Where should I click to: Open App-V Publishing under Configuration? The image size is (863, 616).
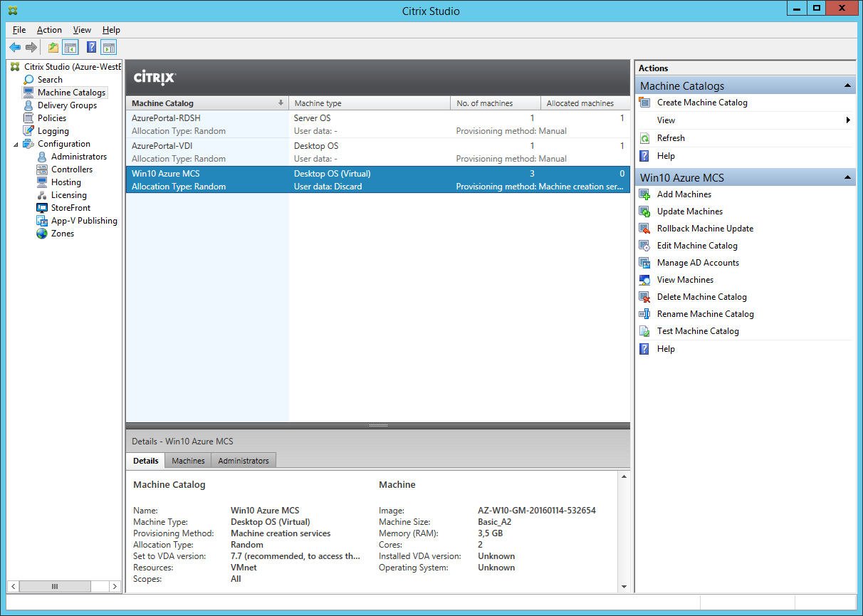[x=84, y=221]
